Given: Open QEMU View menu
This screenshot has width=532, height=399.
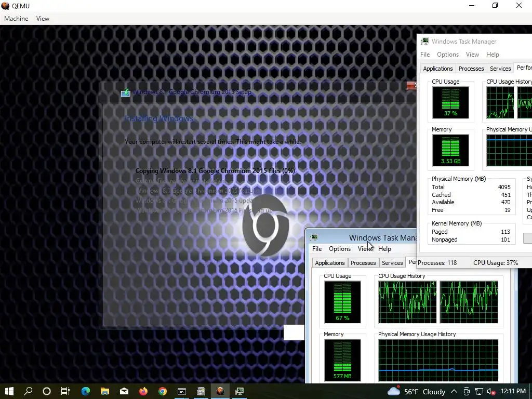Looking at the screenshot, I should click(43, 19).
